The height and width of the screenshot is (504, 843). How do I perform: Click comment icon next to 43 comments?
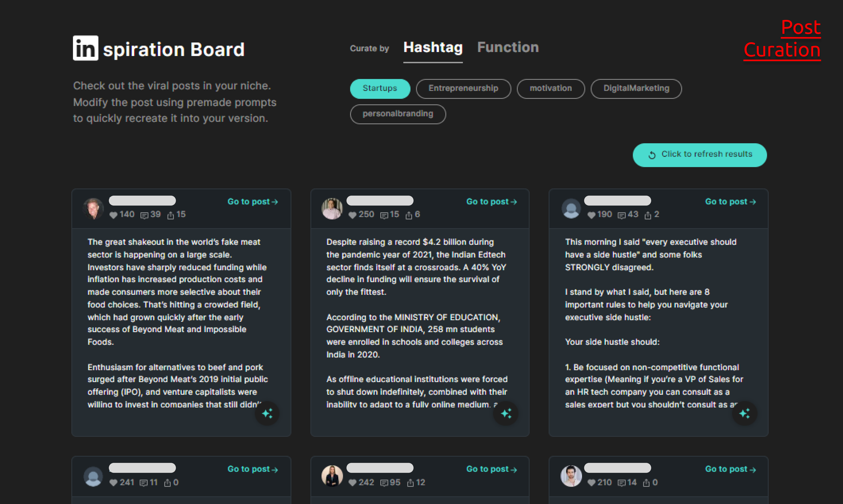pos(622,215)
